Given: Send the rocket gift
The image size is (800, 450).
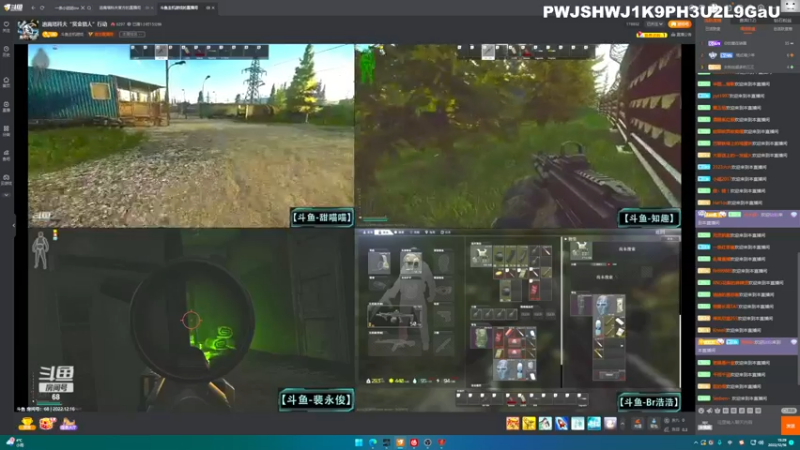Looking at the screenshot, I should [x=562, y=423].
